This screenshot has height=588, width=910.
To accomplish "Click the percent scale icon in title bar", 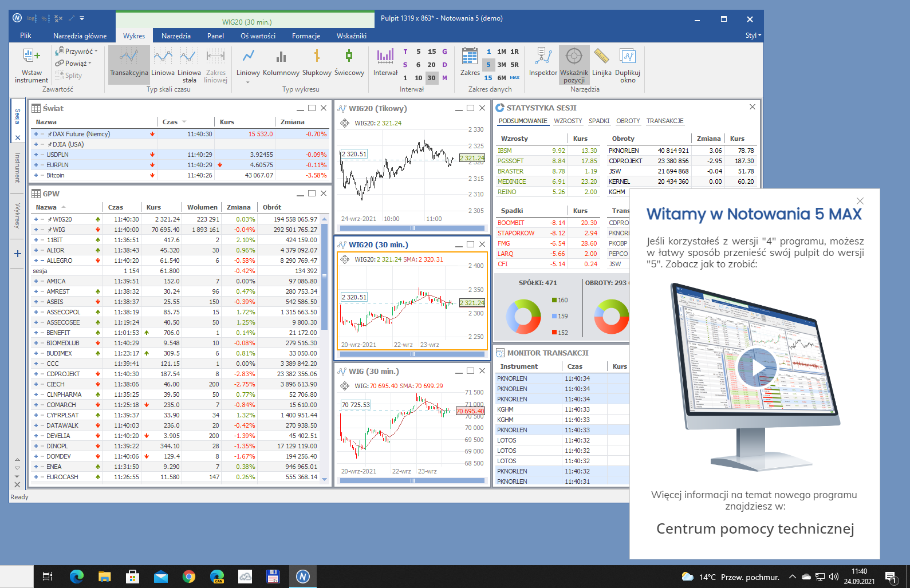I will pos(45,18).
